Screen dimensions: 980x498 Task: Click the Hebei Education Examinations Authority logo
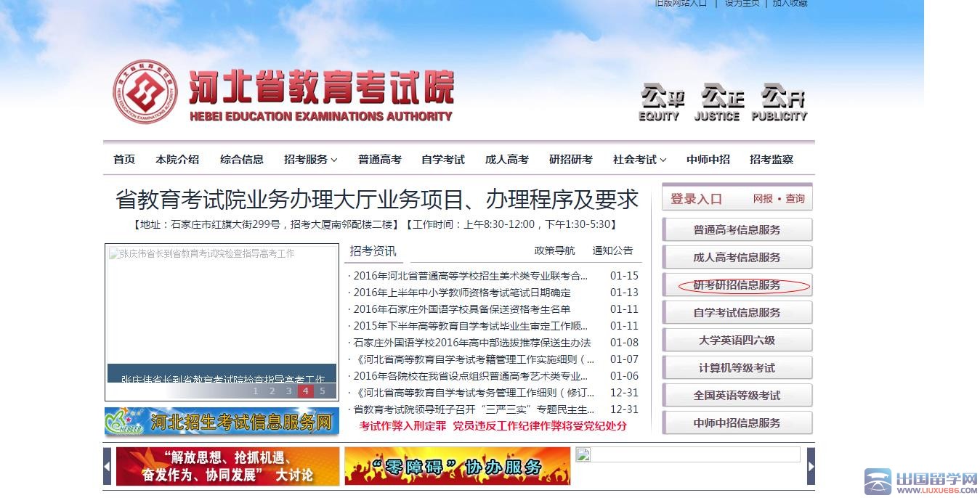click(145, 91)
